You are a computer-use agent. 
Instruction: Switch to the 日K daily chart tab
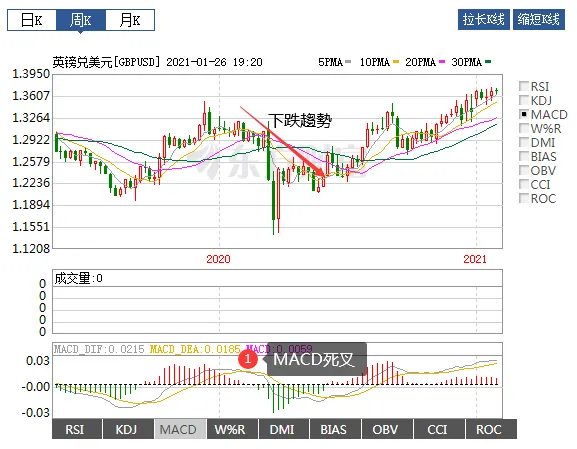[x=32, y=20]
